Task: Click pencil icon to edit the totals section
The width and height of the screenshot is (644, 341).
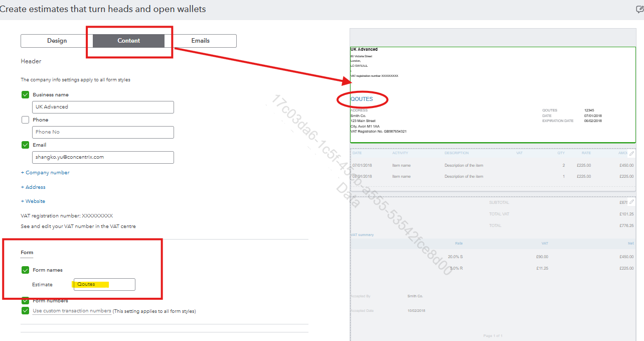Action: 631,202
